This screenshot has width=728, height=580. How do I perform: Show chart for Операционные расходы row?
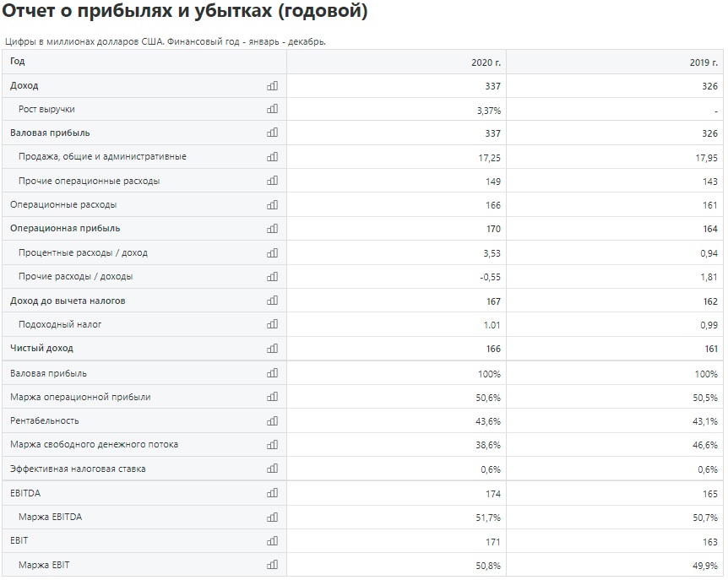click(273, 204)
